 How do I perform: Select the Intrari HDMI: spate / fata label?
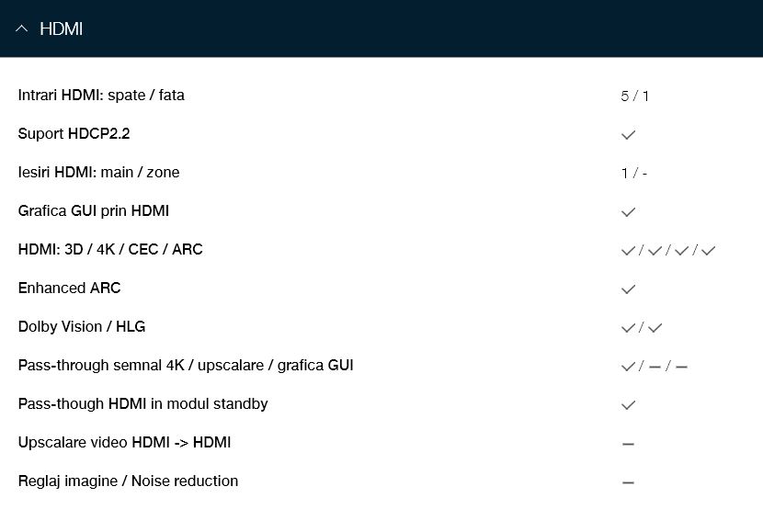[x=101, y=95]
